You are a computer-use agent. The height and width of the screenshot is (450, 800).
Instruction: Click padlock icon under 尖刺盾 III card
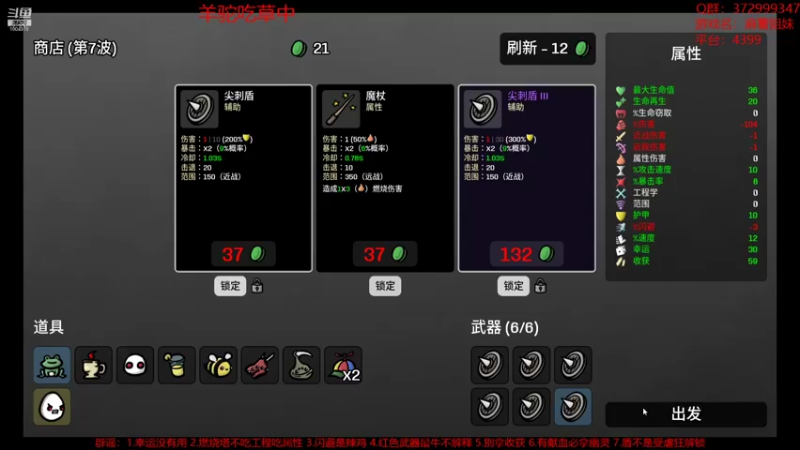pos(540,286)
